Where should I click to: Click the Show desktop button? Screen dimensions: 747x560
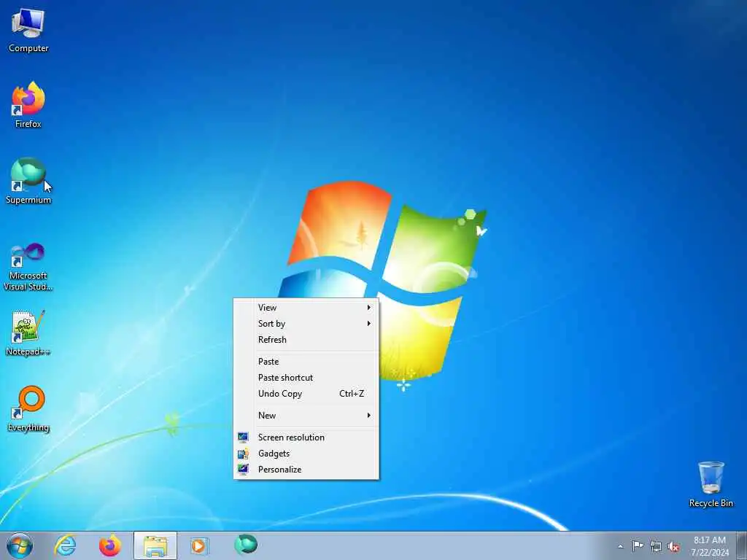tap(741, 545)
